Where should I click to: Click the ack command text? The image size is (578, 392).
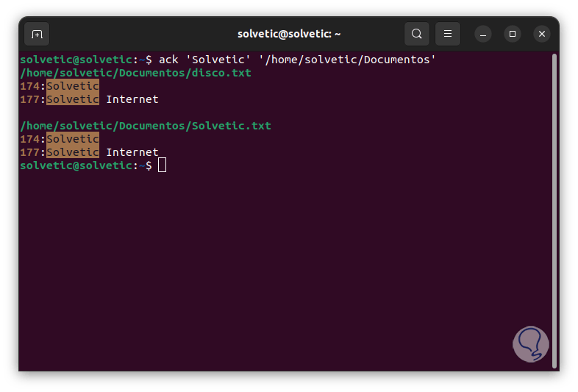point(168,60)
